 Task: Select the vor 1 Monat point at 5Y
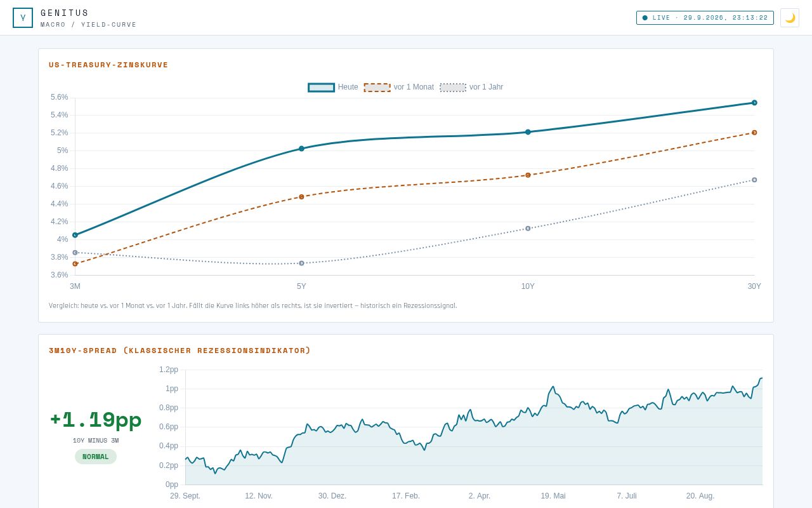[x=301, y=197]
